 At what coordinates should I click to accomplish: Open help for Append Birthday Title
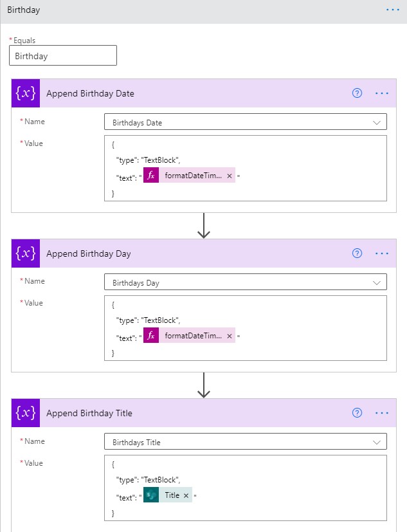tap(357, 412)
